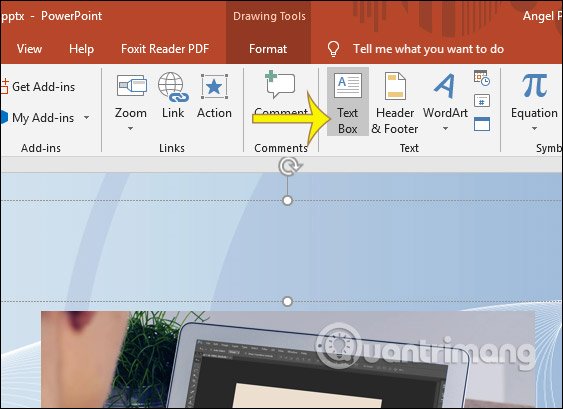Image resolution: width=563 pixels, height=409 pixels.
Task: Insert a Link with the globe icon
Action: [x=173, y=87]
